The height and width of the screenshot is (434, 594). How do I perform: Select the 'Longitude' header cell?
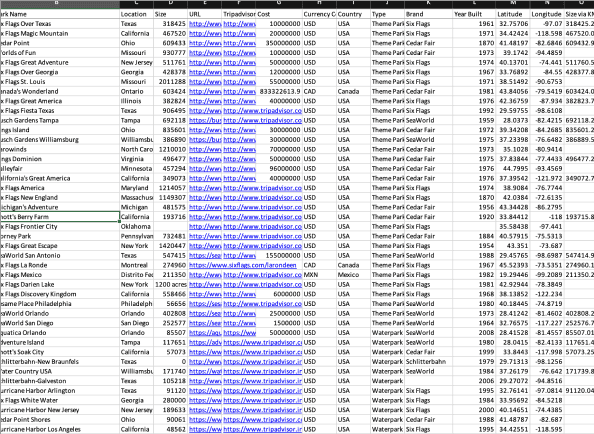[547, 14]
